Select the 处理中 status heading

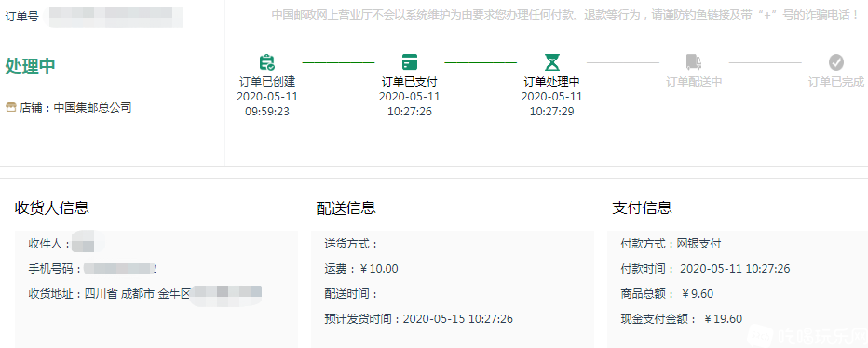pyautogui.click(x=31, y=66)
